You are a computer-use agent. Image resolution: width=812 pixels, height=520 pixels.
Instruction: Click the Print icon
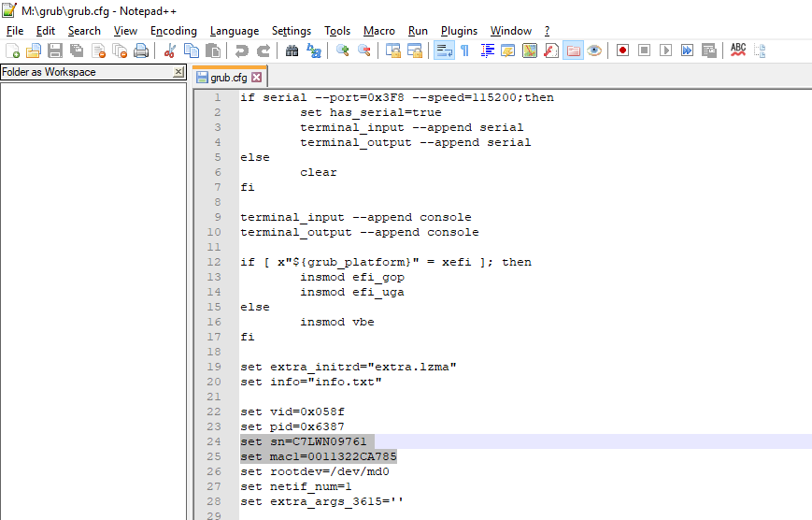click(x=141, y=51)
